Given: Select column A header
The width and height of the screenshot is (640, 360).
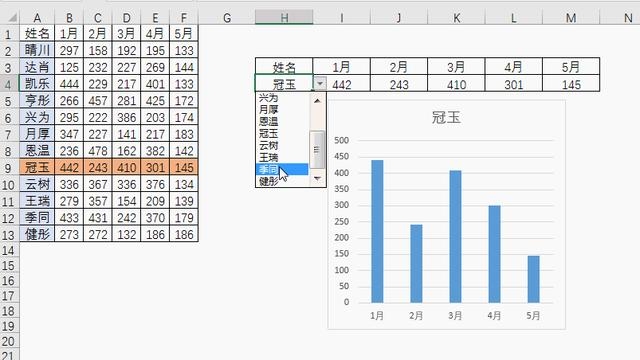Looking at the screenshot, I should [x=37, y=18].
